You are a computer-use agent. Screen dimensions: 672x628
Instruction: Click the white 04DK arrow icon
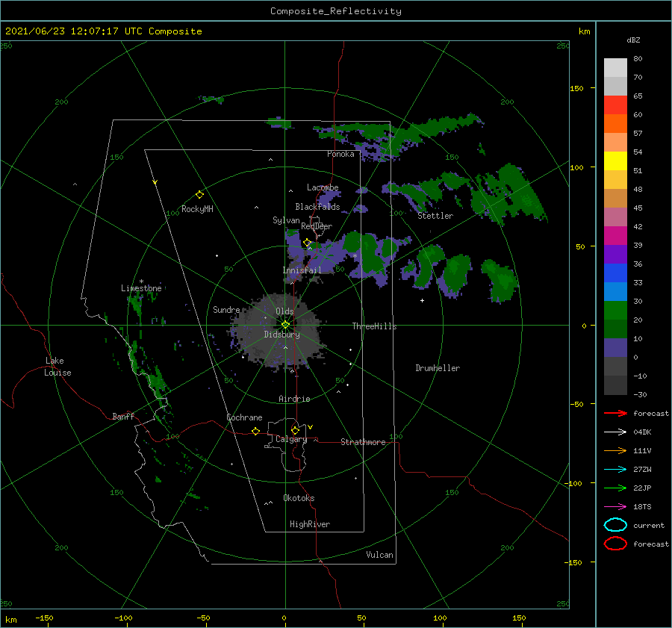(615, 432)
